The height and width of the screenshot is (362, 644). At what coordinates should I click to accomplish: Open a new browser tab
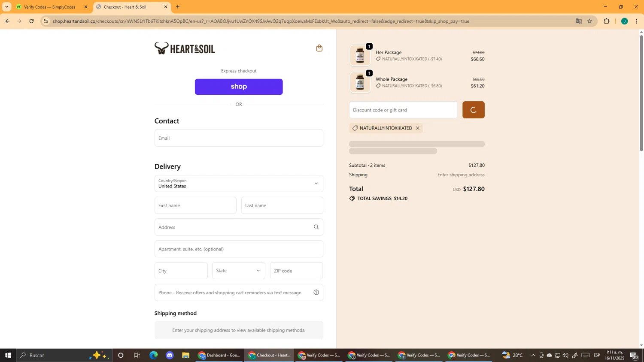point(178,7)
